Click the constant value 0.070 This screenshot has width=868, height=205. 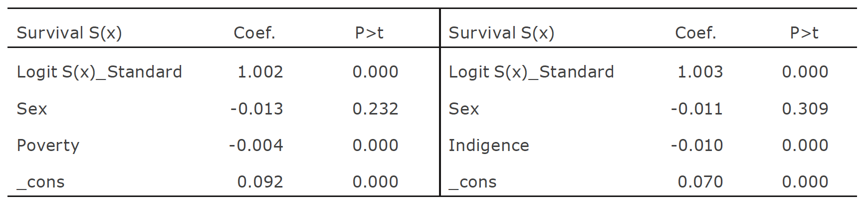700,182
